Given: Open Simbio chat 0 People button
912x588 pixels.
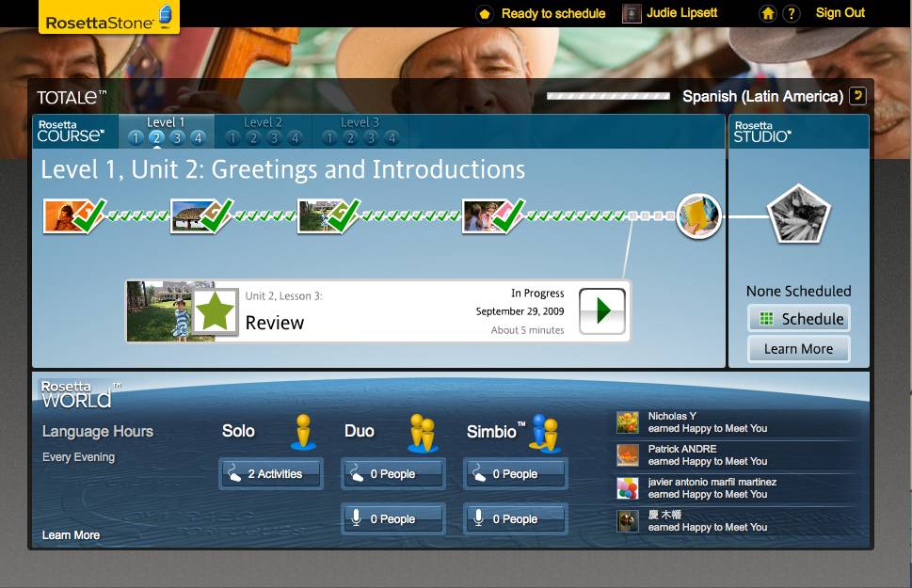Looking at the screenshot, I should (x=515, y=474).
